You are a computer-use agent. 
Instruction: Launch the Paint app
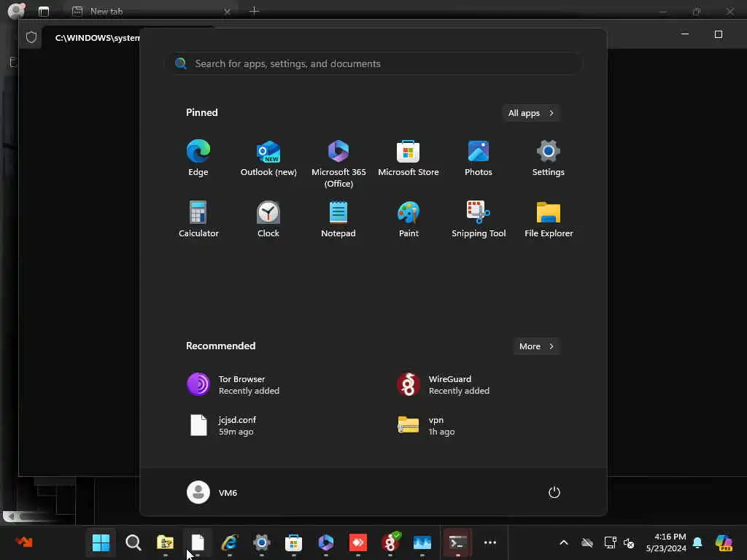[x=409, y=219]
